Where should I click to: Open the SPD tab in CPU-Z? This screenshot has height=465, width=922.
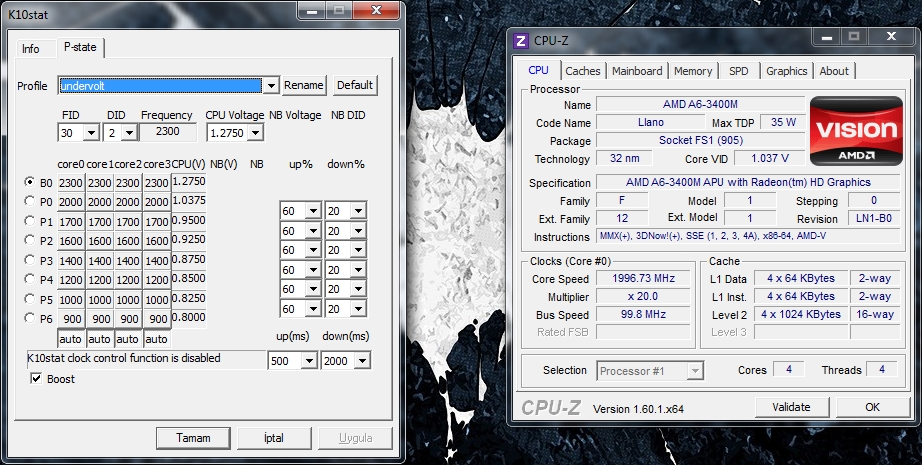(739, 71)
